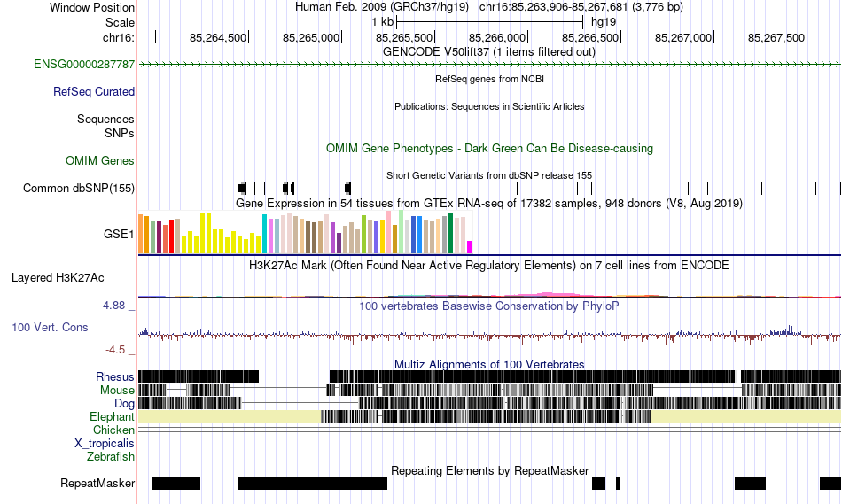Image resolution: width=842 pixels, height=504 pixels.
Task: Click the leftmost RepeatMasker block
Action: click(x=176, y=483)
